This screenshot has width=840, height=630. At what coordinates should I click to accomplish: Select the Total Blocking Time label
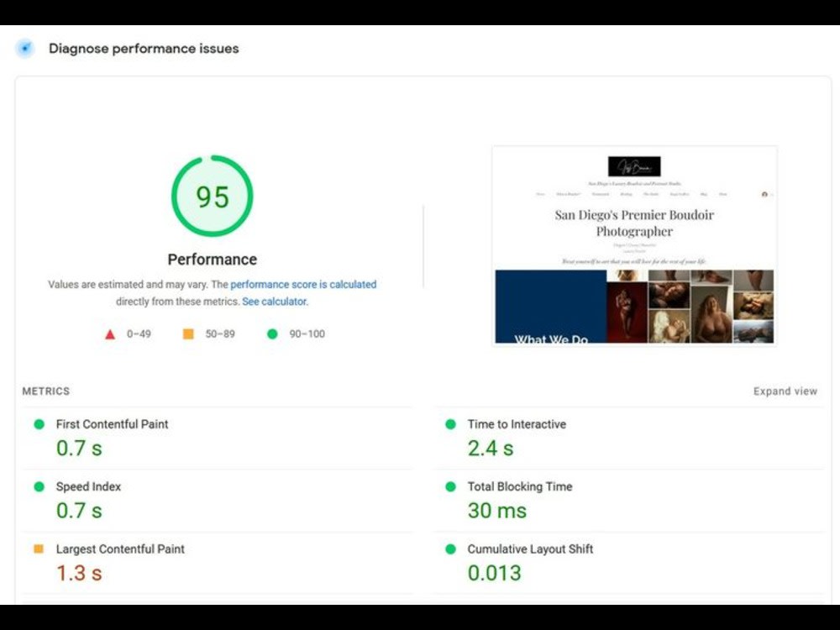[520, 486]
